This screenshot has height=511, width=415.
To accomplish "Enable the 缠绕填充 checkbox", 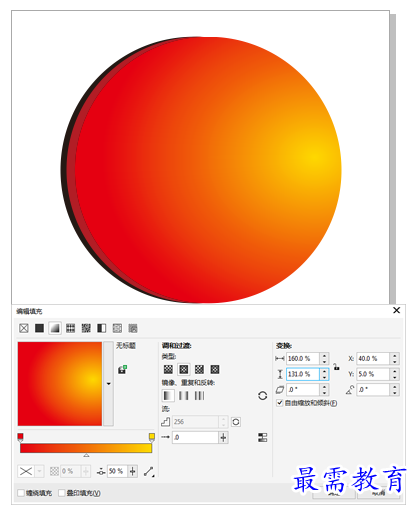I will coord(21,493).
